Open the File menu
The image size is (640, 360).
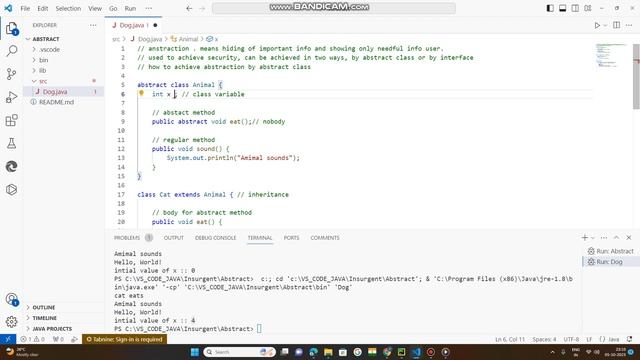click(25, 8)
